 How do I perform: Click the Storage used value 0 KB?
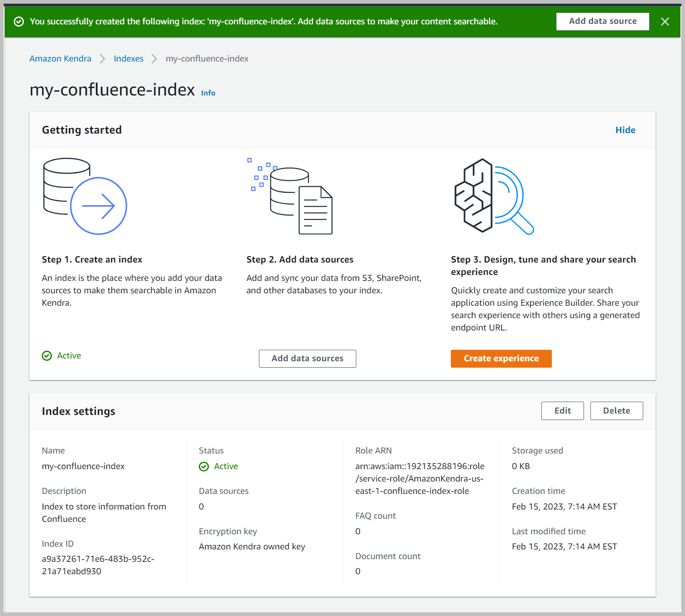point(521,466)
